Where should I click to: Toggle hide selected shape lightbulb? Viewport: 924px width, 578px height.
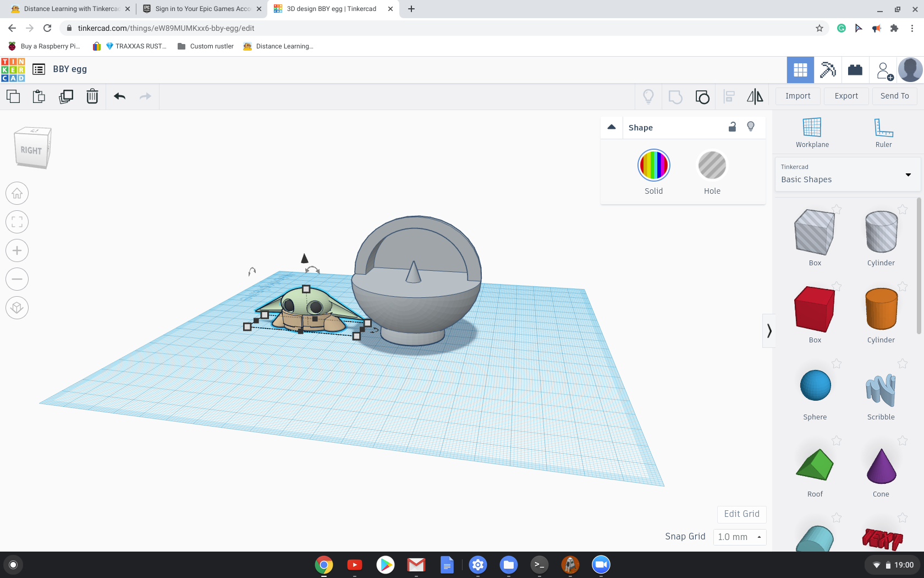pyautogui.click(x=751, y=127)
